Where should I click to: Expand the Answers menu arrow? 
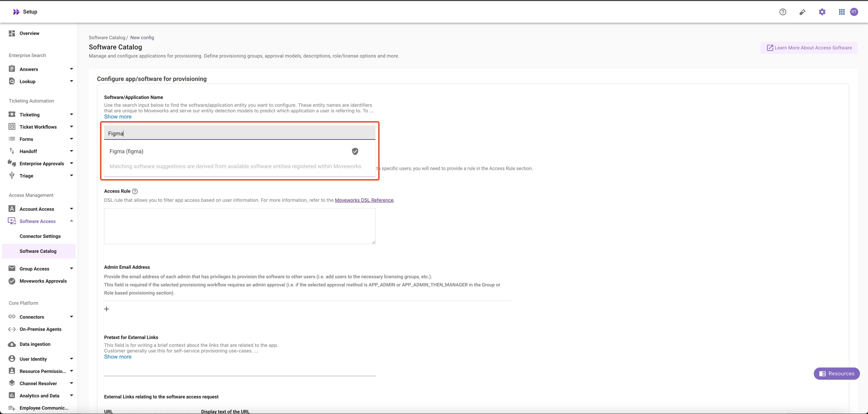tap(71, 69)
